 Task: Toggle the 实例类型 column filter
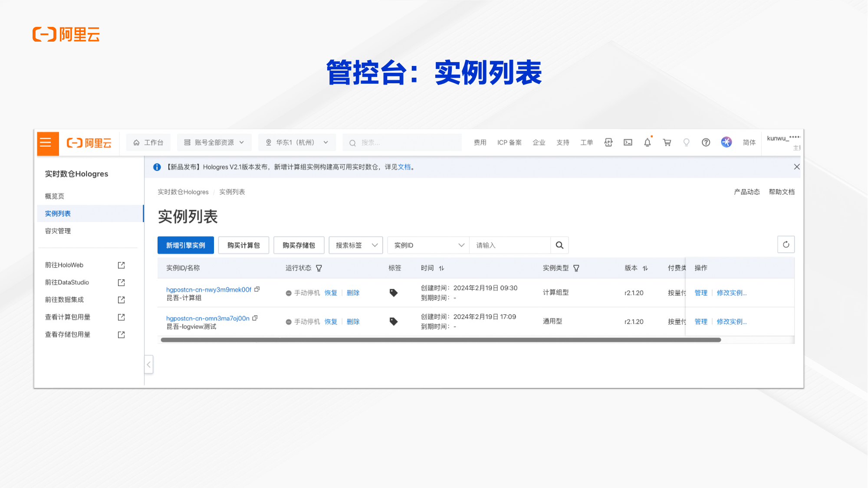coord(576,268)
